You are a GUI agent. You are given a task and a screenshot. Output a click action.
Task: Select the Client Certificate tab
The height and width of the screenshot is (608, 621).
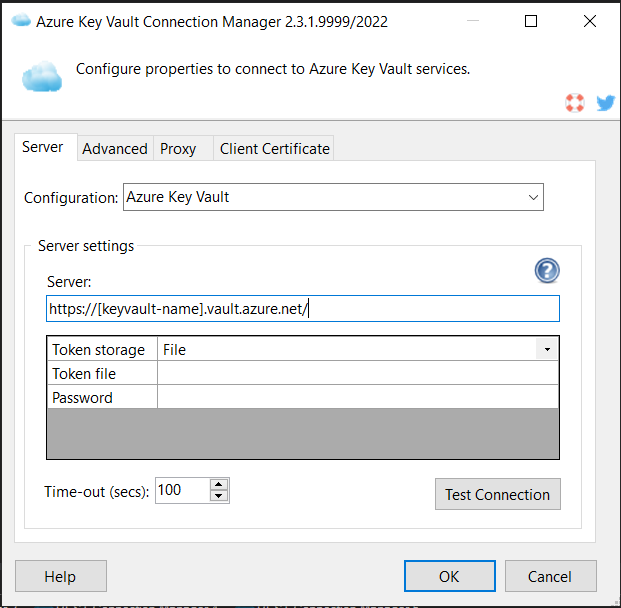tap(274, 148)
